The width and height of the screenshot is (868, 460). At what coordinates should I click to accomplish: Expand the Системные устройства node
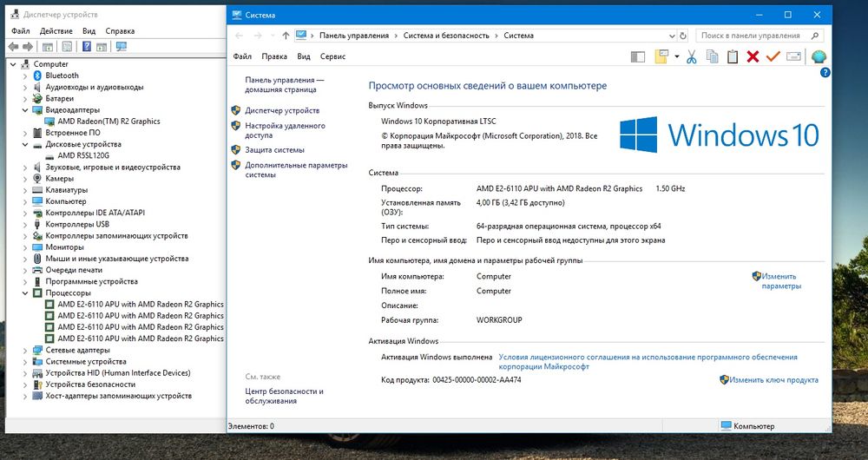pyautogui.click(x=25, y=361)
